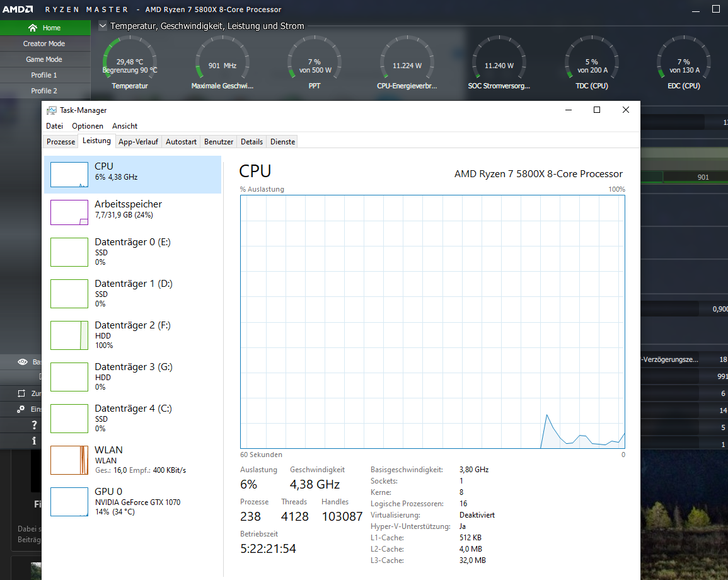Select Datenträger 1 (D:) entry
728x580 pixels.
tap(132, 294)
